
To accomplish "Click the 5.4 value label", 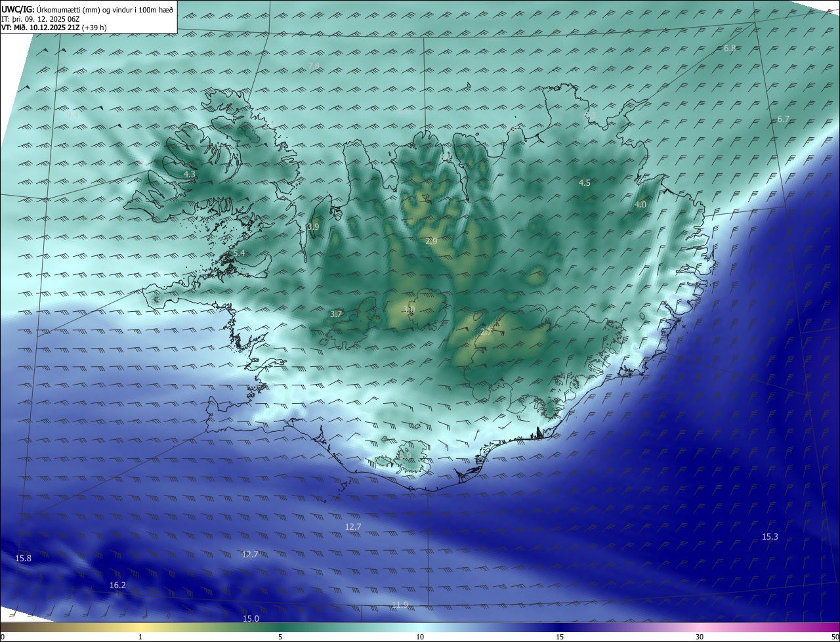I will [239, 253].
